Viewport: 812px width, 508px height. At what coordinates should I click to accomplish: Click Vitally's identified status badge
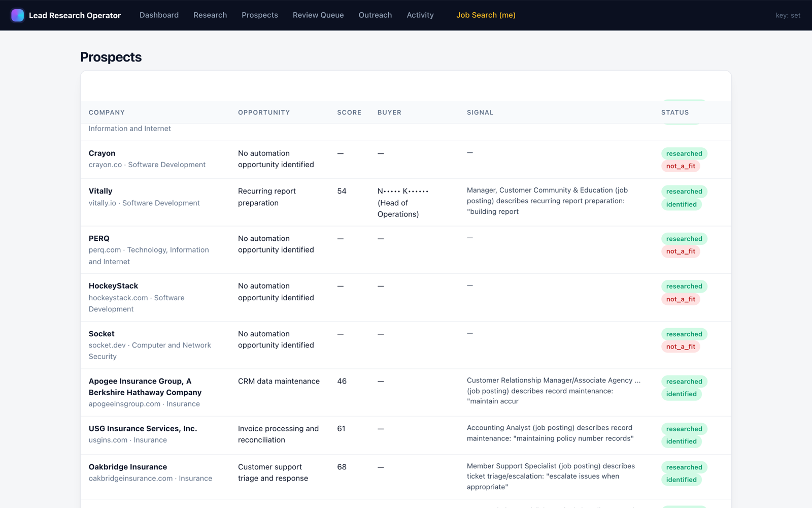(681, 204)
